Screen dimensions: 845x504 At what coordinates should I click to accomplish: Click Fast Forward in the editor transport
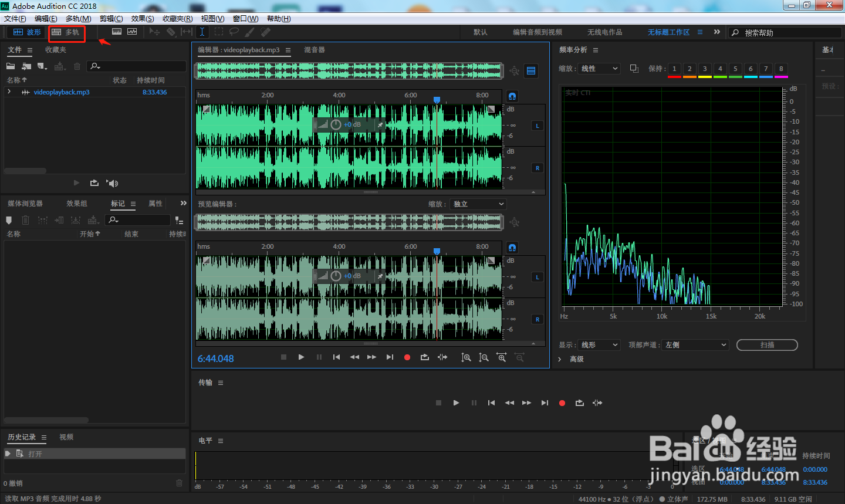point(372,357)
